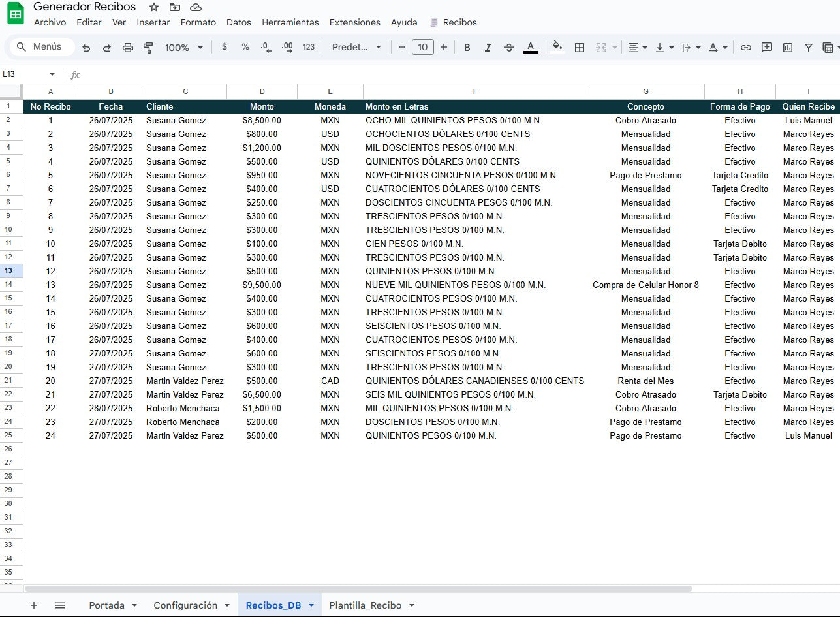This screenshot has width=840, height=617.
Task: Insert link with chain icon
Action: click(745, 48)
